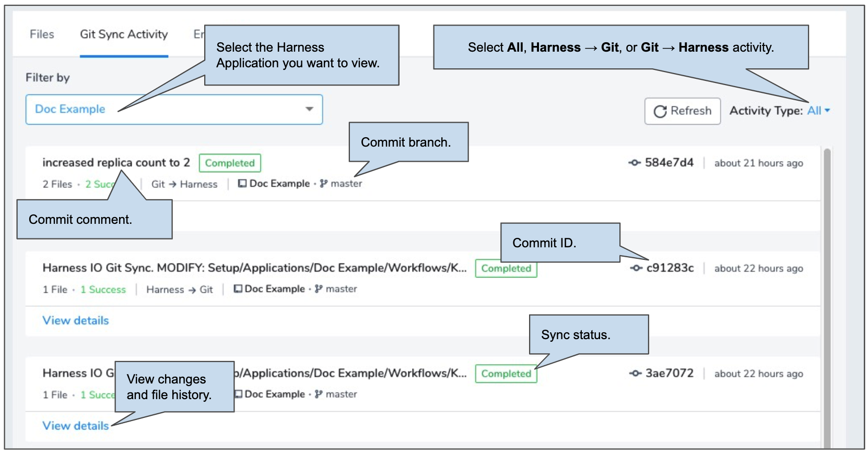Click the refresh circular arrow icon
868x456 pixels.
pos(660,111)
